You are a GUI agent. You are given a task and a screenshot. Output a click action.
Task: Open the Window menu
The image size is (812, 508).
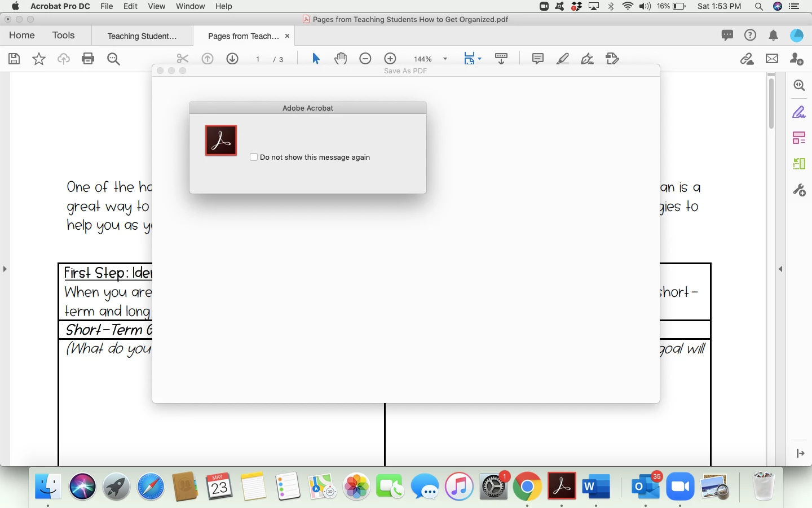click(191, 6)
